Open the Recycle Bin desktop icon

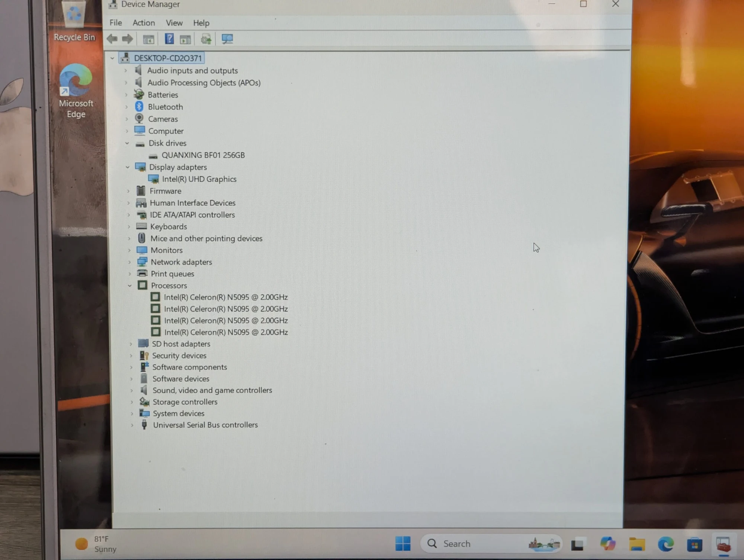click(x=74, y=20)
